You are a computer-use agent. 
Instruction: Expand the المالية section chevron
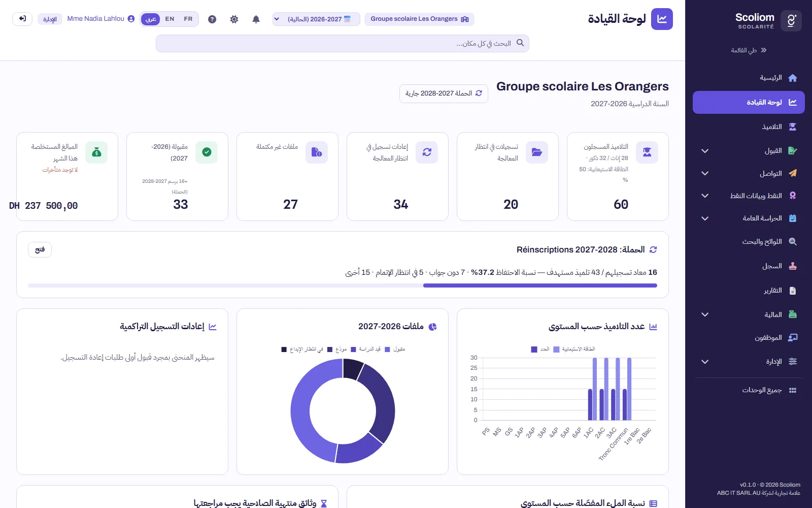[705, 314]
